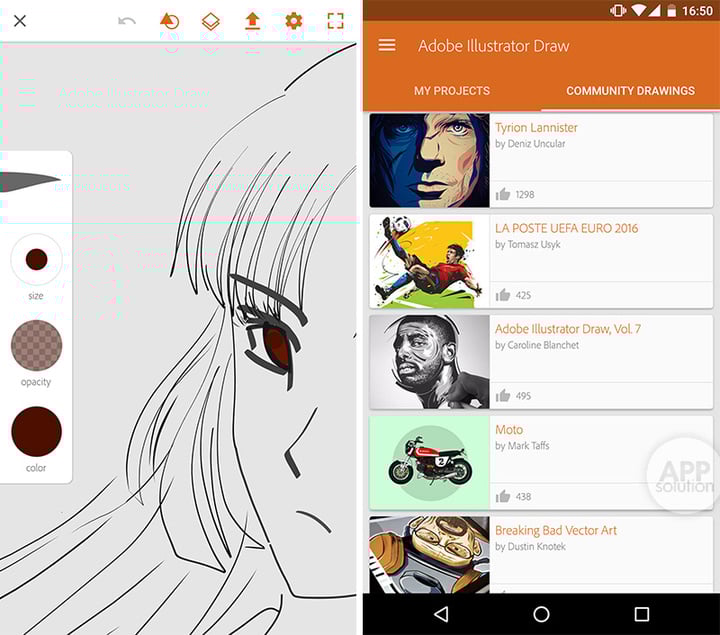
Task: Tap the Android recent apps button
Action: tap(641, 614)
